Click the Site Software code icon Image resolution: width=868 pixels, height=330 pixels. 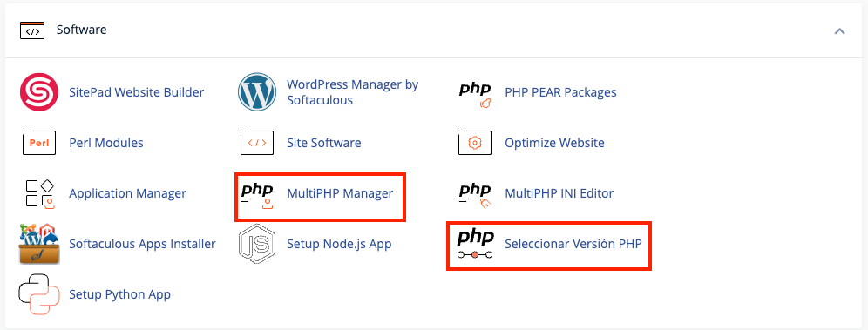pos(257,143)
